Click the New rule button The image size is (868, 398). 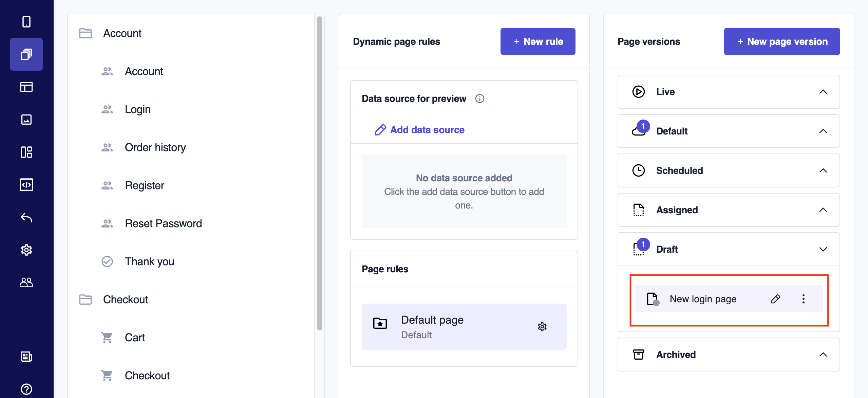coord(538,41)
